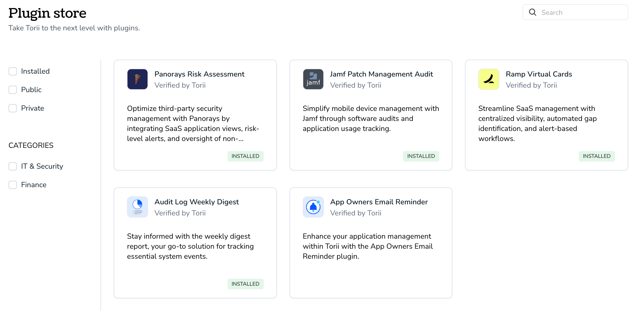This screenshot has width=644, height=311.
Task: Click 'Stay informed with the weekly digest' text
Action: click(x=190, y=246)
